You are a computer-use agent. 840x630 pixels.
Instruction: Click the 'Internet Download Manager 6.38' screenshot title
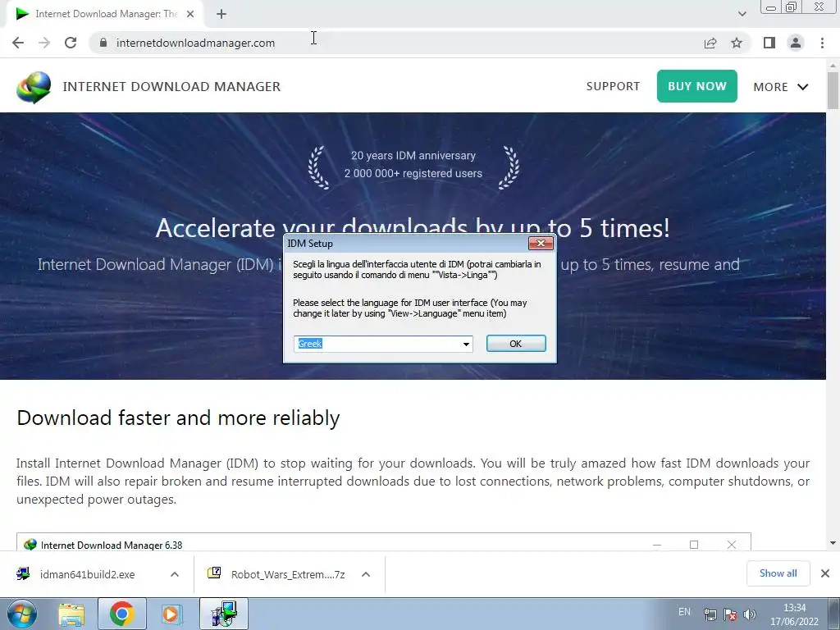coord(112,545)
